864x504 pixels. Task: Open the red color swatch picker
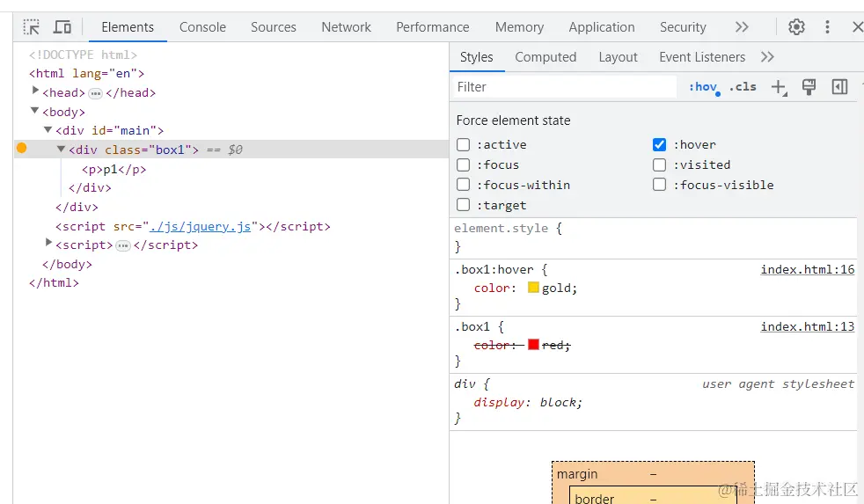(x=533, y=344)
